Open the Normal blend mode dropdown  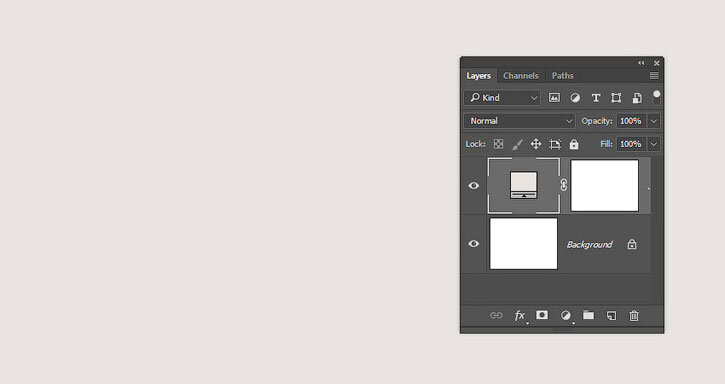(519, 121)
